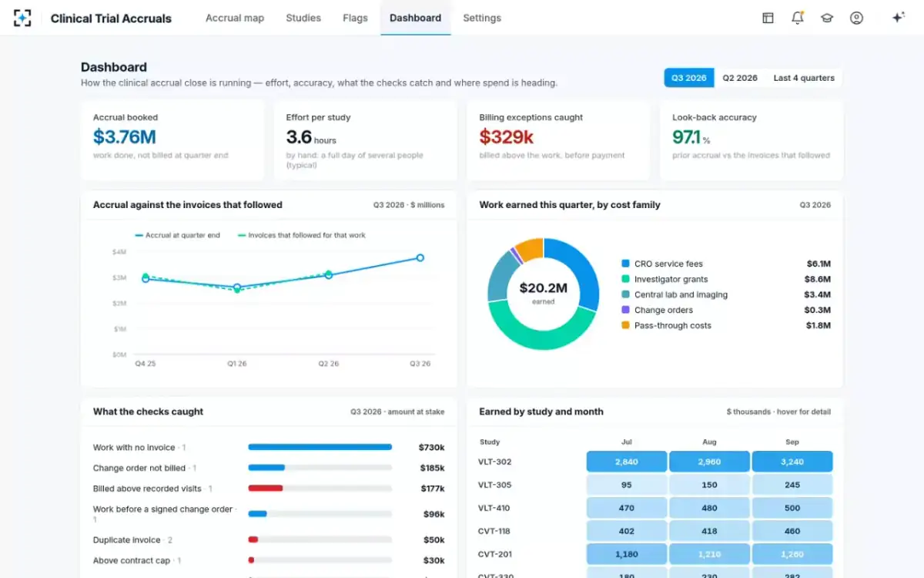Image resolution: width=924 pixels, height=578 pixels.
Task: Click the VLT-302 study row label
Action: point(495,462)
